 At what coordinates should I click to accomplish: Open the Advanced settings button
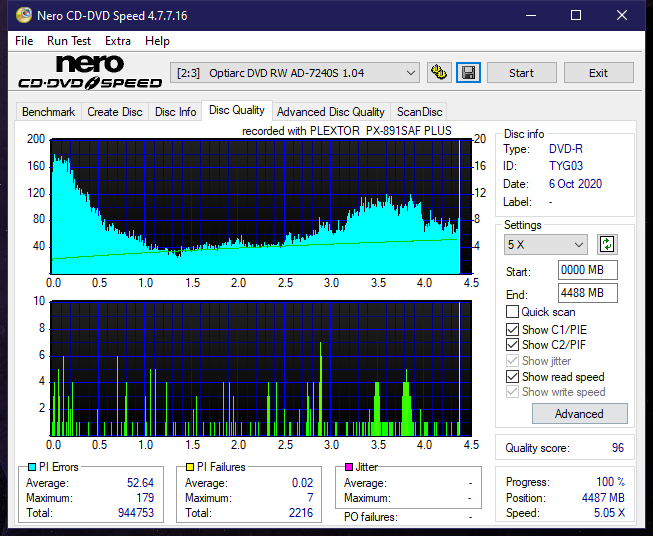[x=579, y=414]
